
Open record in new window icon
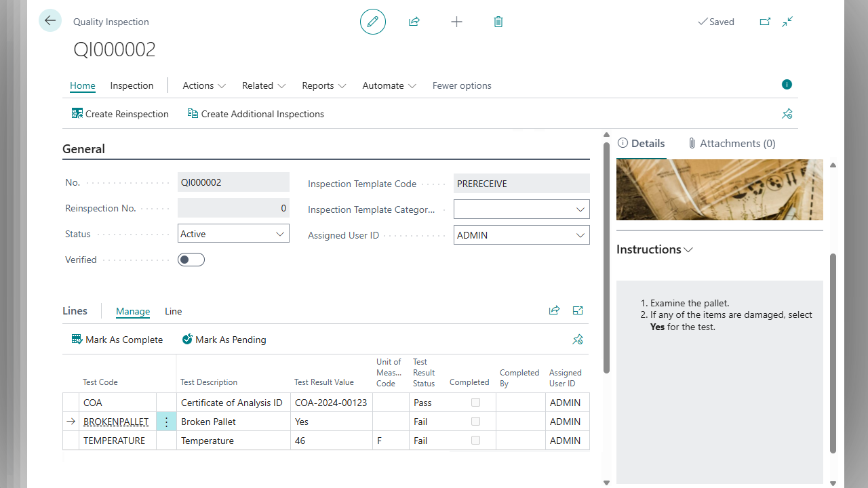click(765, 22)
